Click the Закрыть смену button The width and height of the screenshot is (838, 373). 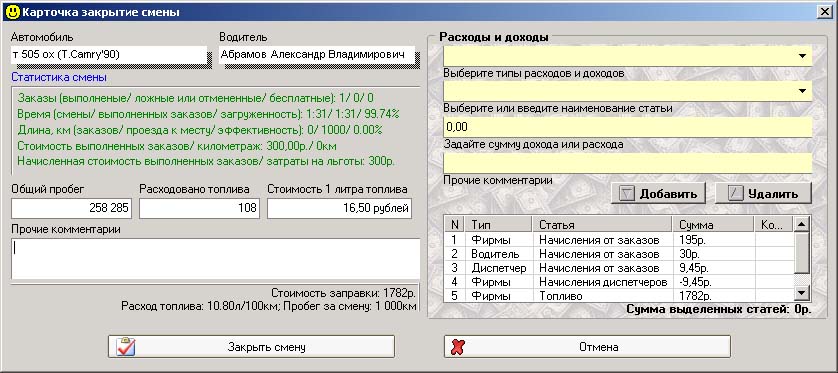tap(251, 346)
